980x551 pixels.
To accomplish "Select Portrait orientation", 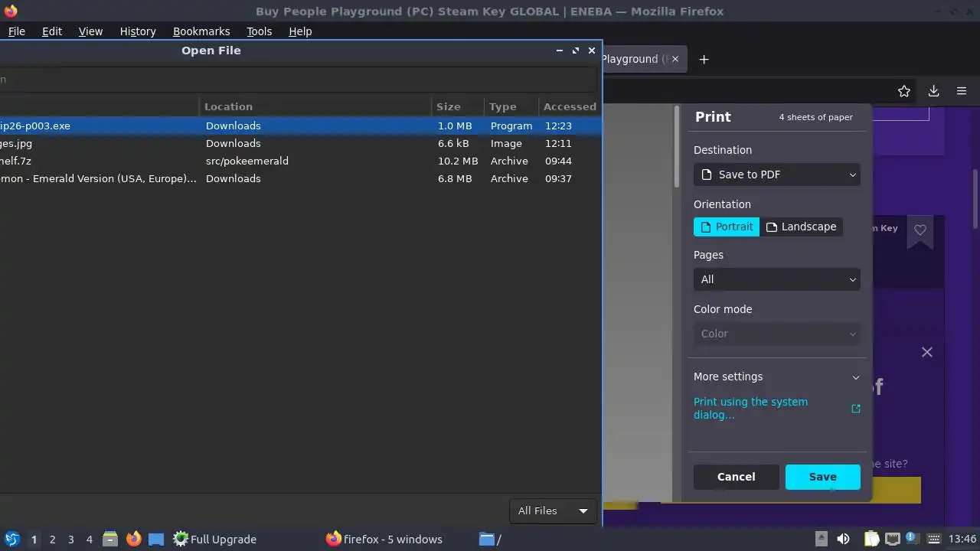I will pyautogui.click(x=727, y=227).
